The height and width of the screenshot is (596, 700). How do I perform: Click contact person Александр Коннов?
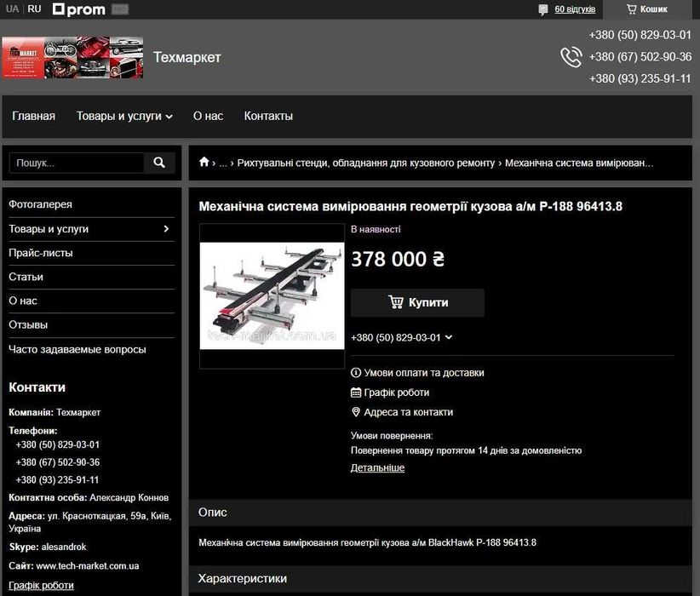pyautogui.click(x=129, y=498)
